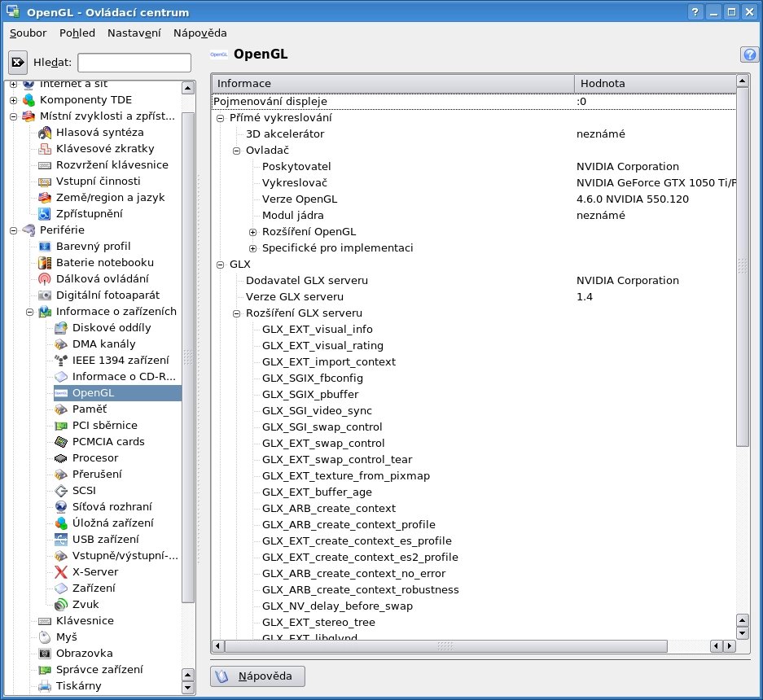763x700 pixels.
Task: Collapse the Ovladač node
Action: point(236,151)
